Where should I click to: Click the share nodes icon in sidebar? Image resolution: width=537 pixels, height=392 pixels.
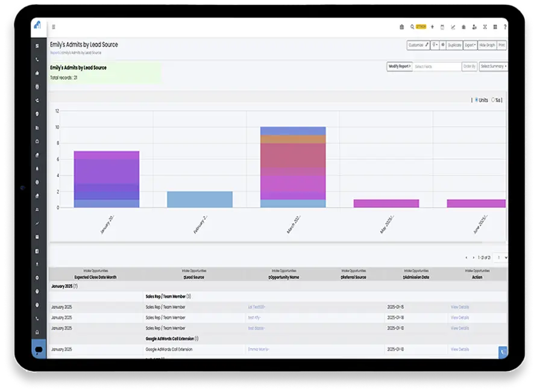pos(37,100)
